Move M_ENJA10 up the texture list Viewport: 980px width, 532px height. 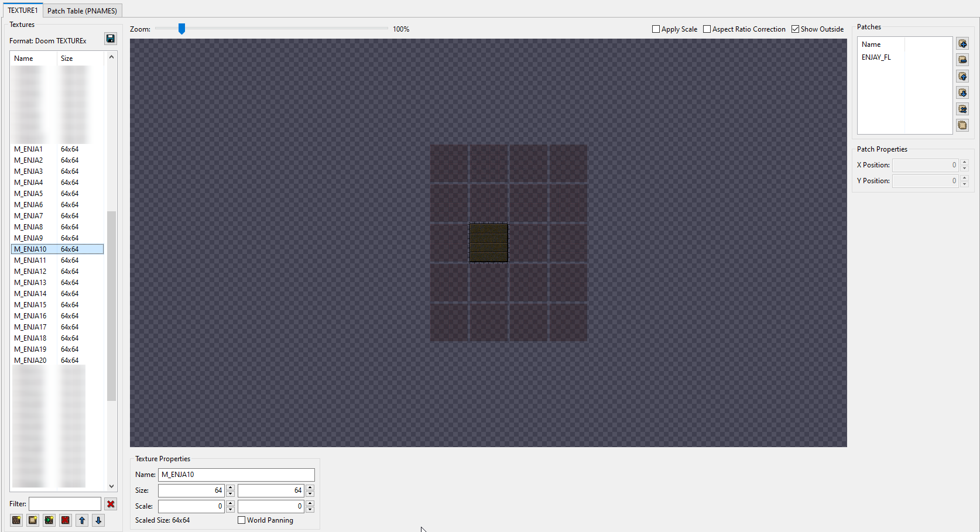pyautogui.click(x=82, y=520)
